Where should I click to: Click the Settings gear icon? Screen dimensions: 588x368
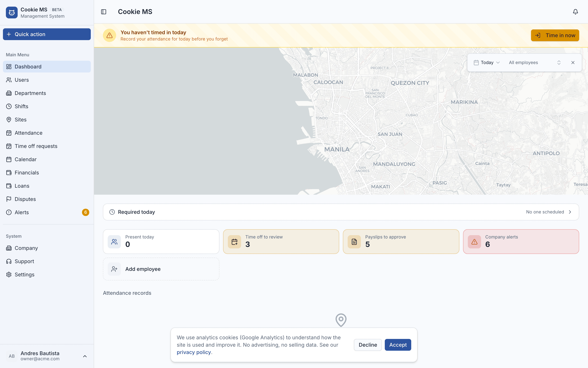click(x=9, y=275)
